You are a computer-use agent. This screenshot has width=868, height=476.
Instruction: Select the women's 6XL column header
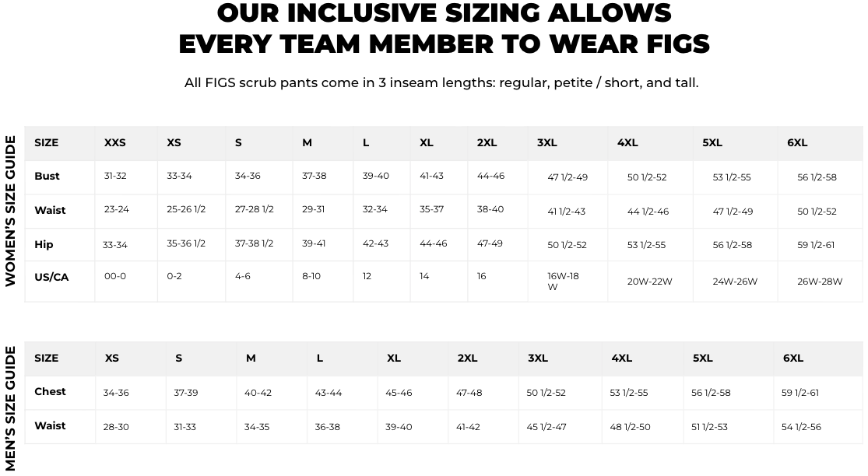pyautogui.click(x=797, y=143)
